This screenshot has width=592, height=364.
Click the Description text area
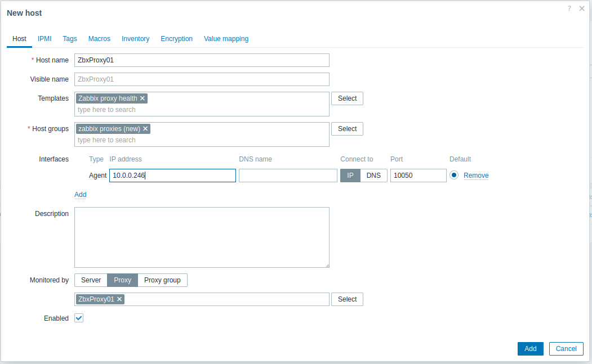click(x=202, y=237)
